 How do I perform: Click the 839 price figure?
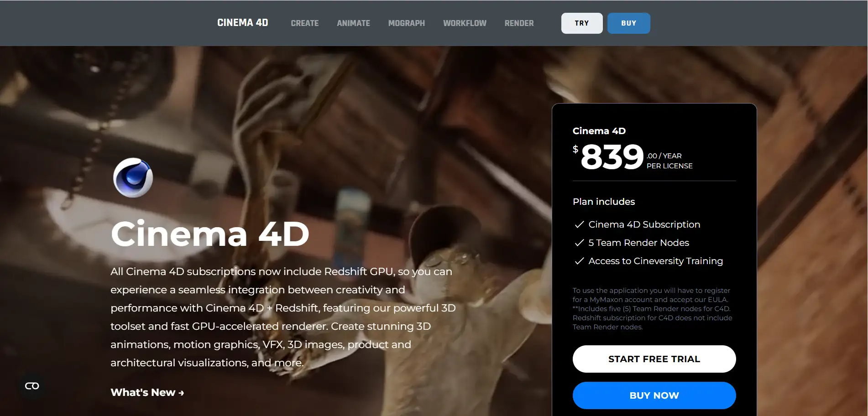point(612,157)
